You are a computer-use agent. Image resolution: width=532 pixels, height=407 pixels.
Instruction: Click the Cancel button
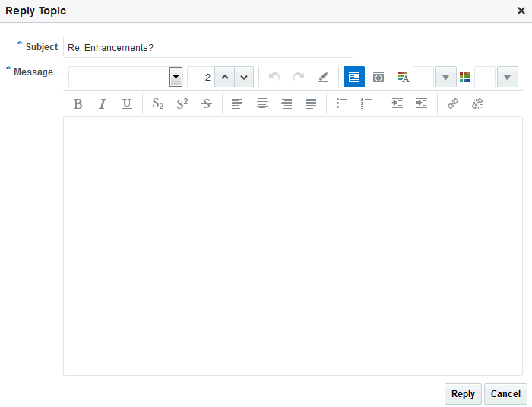coord(505,394)
